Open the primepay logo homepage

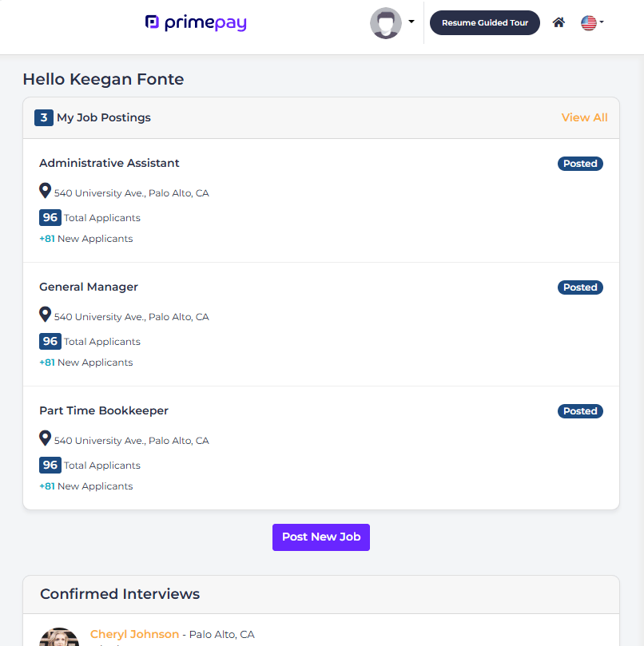[x=196, y=23]
